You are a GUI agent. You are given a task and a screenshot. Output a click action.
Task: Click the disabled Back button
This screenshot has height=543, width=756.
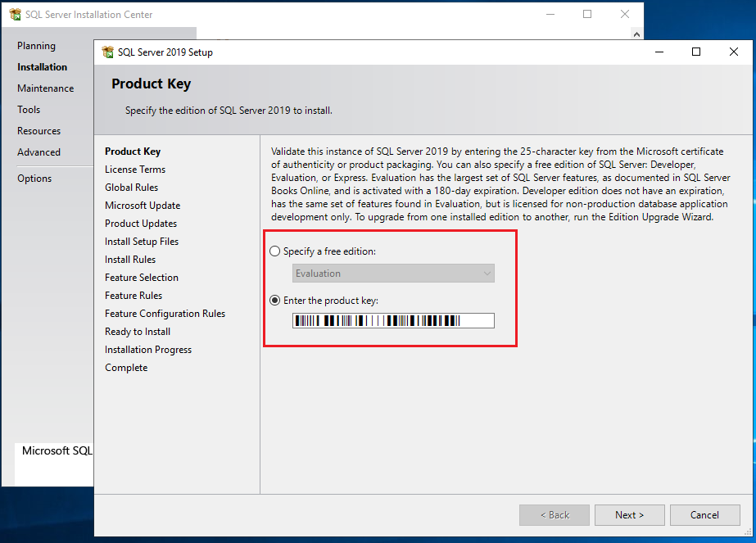tap(555, 515)
